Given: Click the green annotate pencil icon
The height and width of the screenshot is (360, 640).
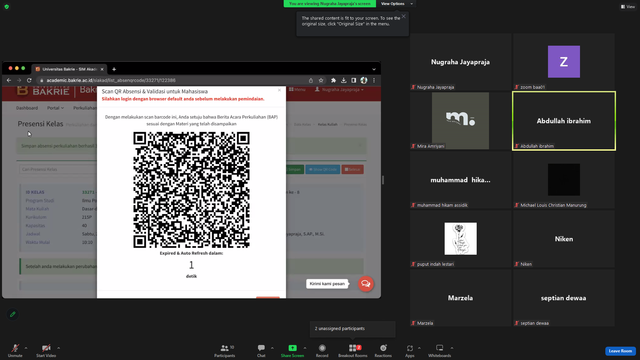Looking at the screenshot, I should click(13, 314).
